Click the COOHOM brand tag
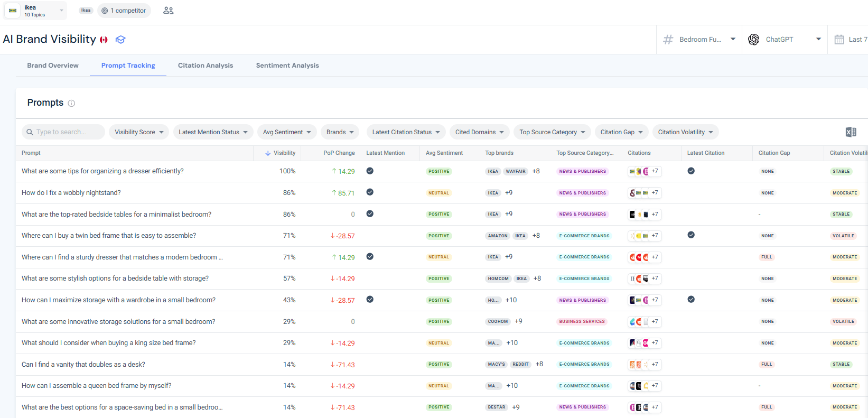Image resolution: width=868 pixels, height=418 pixels. (498, 321)
